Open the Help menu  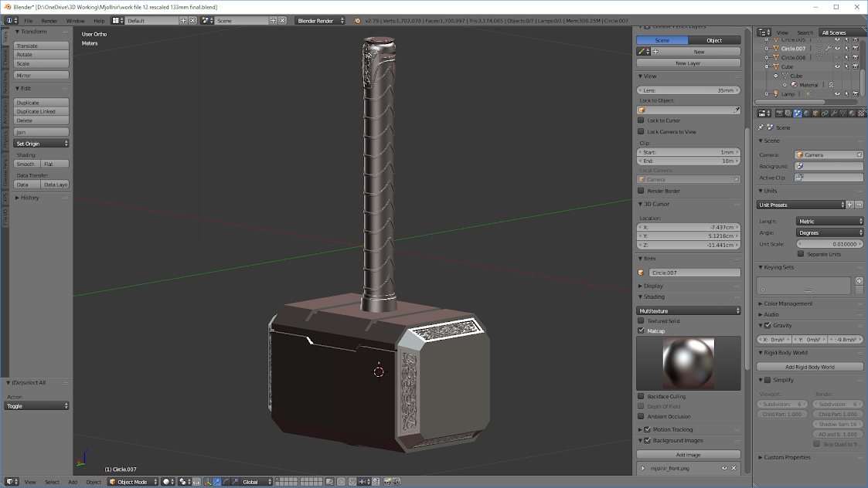pyautogui.click(x=99, y=21)
